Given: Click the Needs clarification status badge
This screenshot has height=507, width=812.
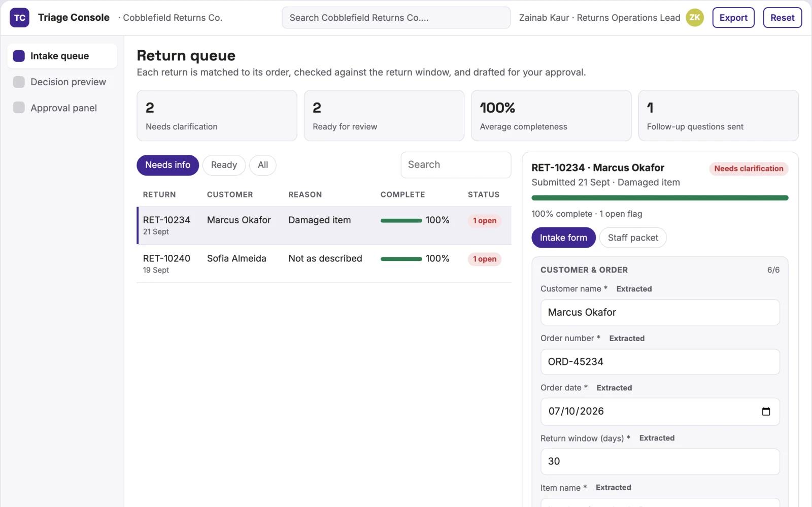Looking at the screenshot, I should click(749, 168).
